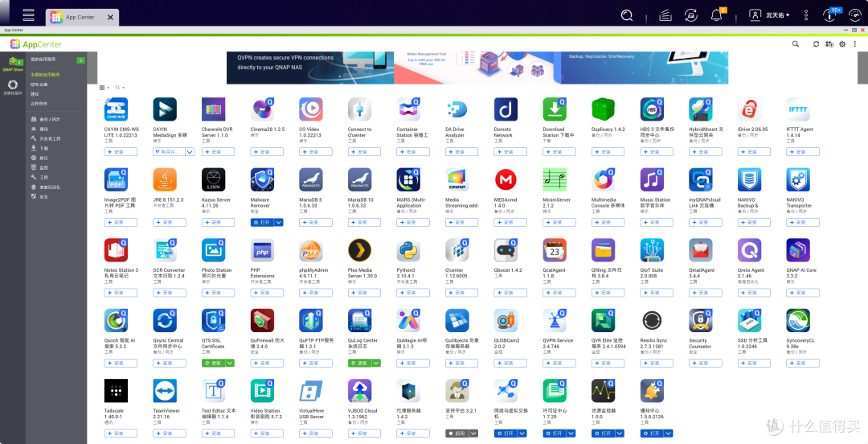Refresh the App Center app list
The image size is (868, 444).
click(816, 43)
